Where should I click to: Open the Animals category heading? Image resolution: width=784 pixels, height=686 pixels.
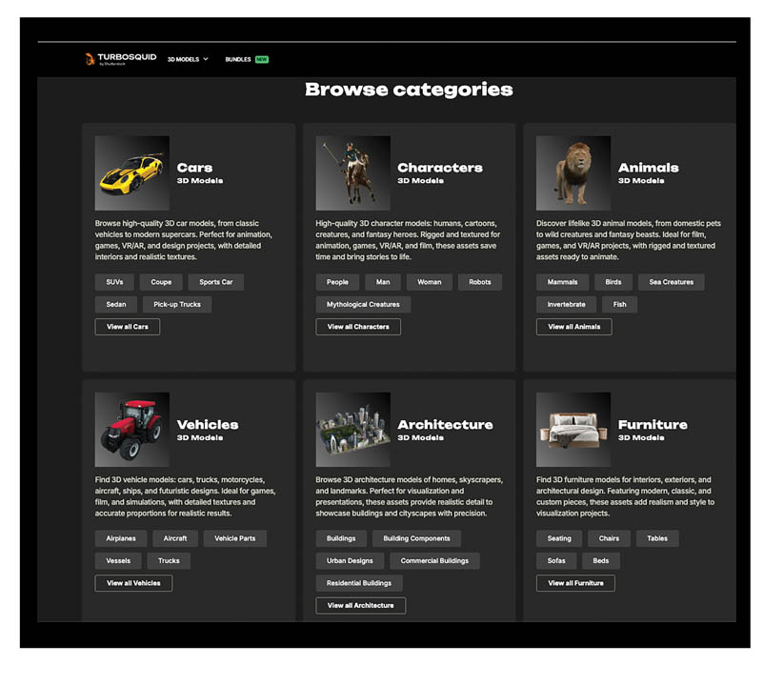(648, 168)
